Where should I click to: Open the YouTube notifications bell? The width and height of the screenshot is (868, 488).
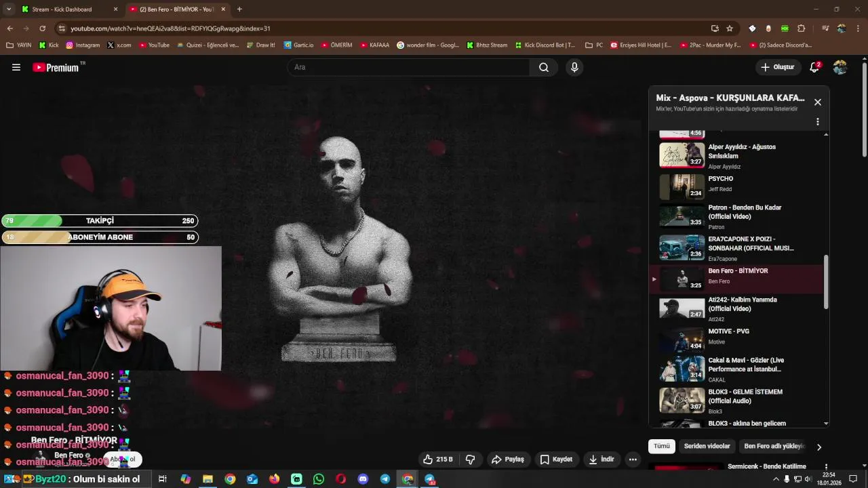[814, 67]
